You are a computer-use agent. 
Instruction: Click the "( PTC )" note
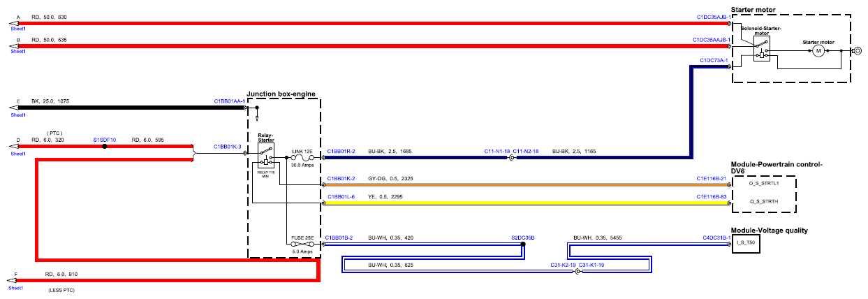pyautogui.click(x=55, y=132)
